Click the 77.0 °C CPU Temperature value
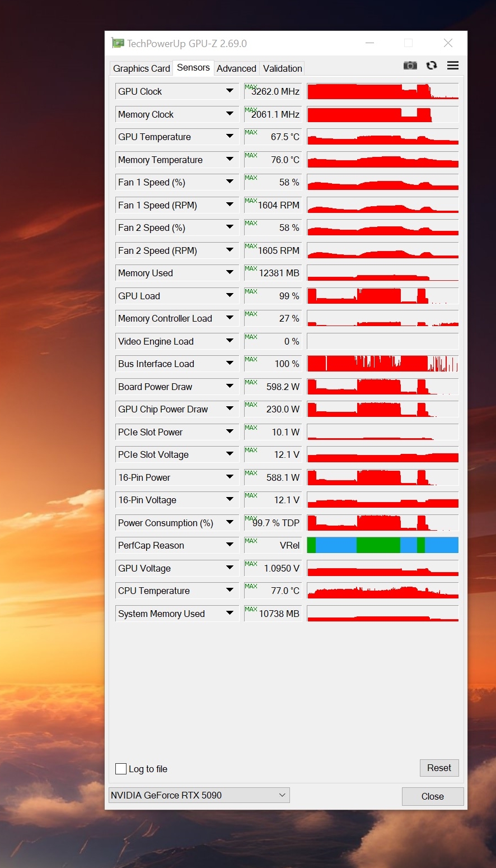 click(x=273, y=591)
